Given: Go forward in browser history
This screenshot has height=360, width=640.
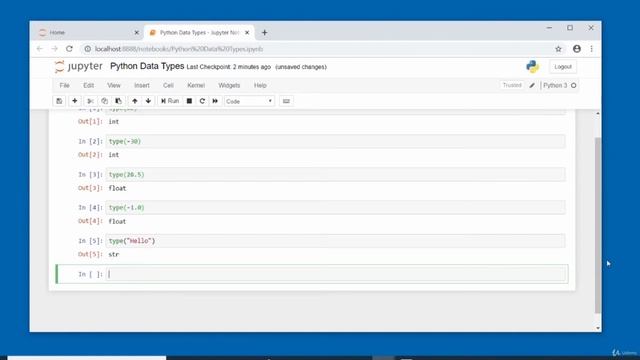Looking at the screenshot, I should [x=55, y=49].
